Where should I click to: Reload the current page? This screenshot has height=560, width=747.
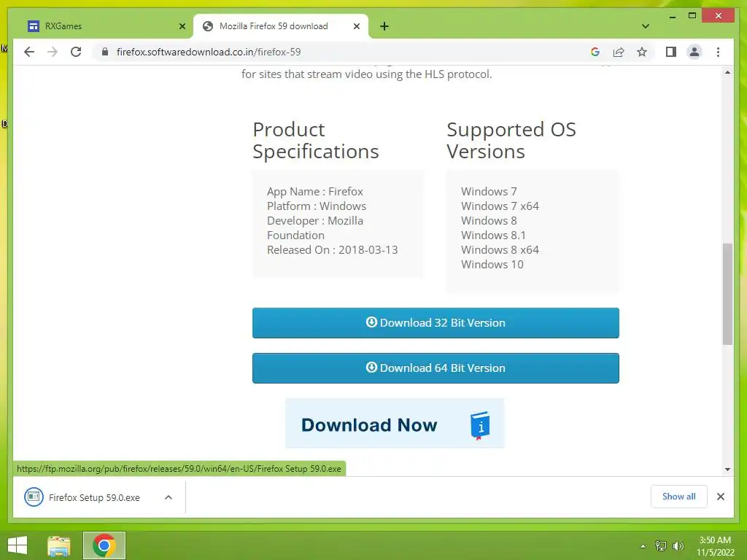(76, 52)
